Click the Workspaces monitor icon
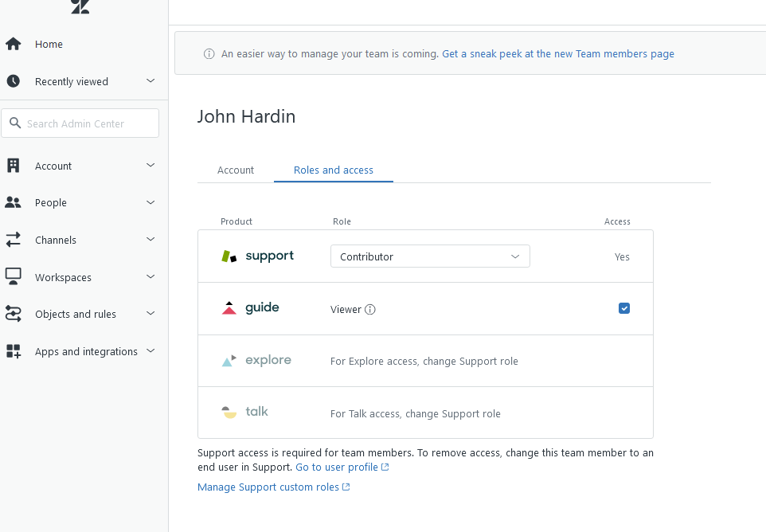The width and height of the screenshot is (766, 532). pos(14,276)
